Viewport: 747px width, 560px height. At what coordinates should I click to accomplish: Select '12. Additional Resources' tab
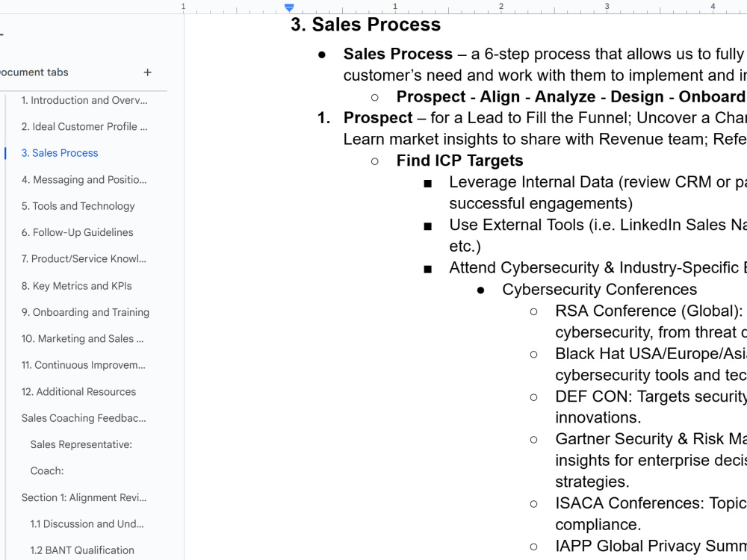pyautogui.click(x=78, y=391)
